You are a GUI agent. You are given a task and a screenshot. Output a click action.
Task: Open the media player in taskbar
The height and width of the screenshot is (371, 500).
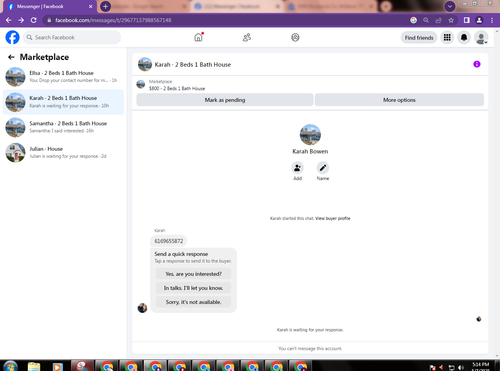pos(57,367)
